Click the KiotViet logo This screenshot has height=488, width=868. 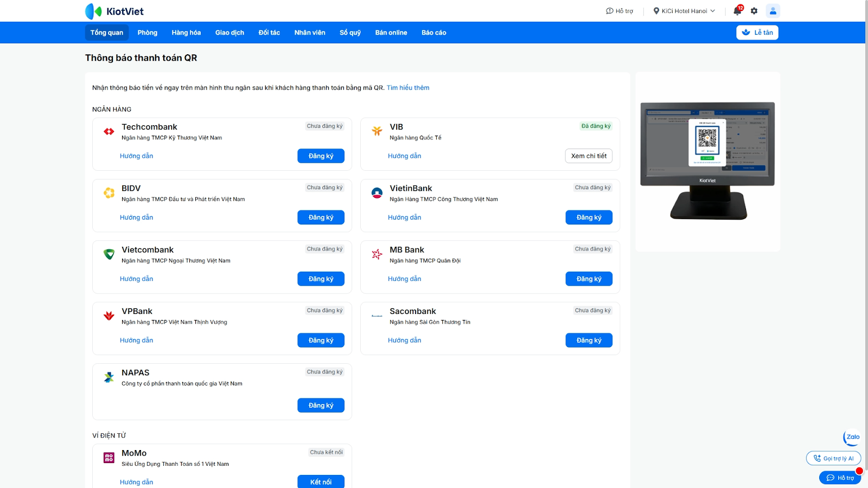114,11
